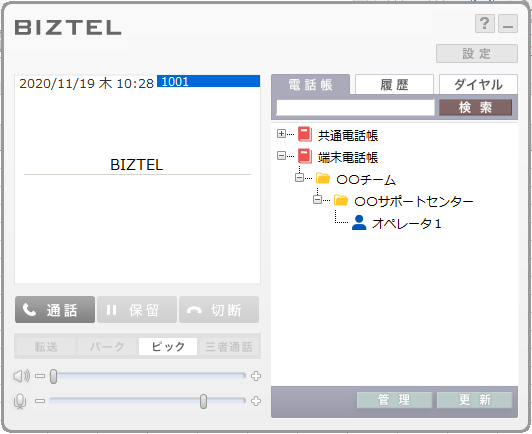The height and width of the screenshot is (434, 532).
Task: Click the 通話 call button
Action: [55, 309]
